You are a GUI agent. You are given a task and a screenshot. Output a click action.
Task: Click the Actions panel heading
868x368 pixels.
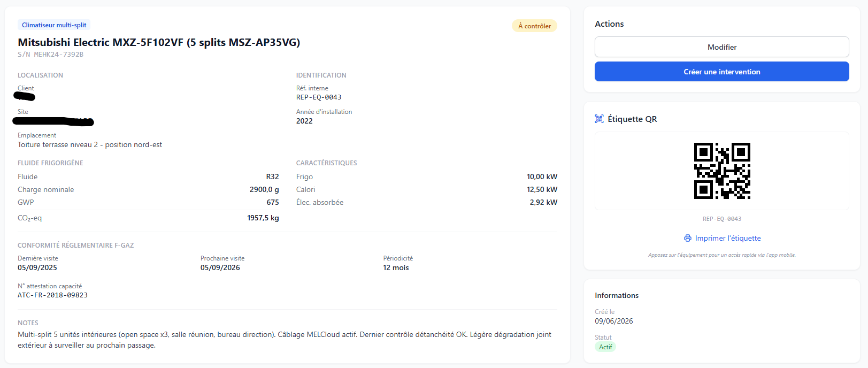[609, 24]
